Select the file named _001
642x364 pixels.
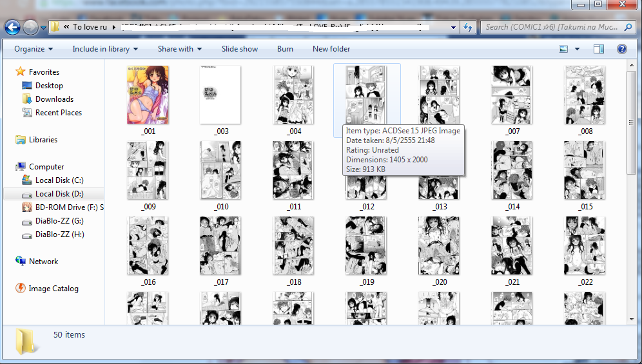(148, 101)
